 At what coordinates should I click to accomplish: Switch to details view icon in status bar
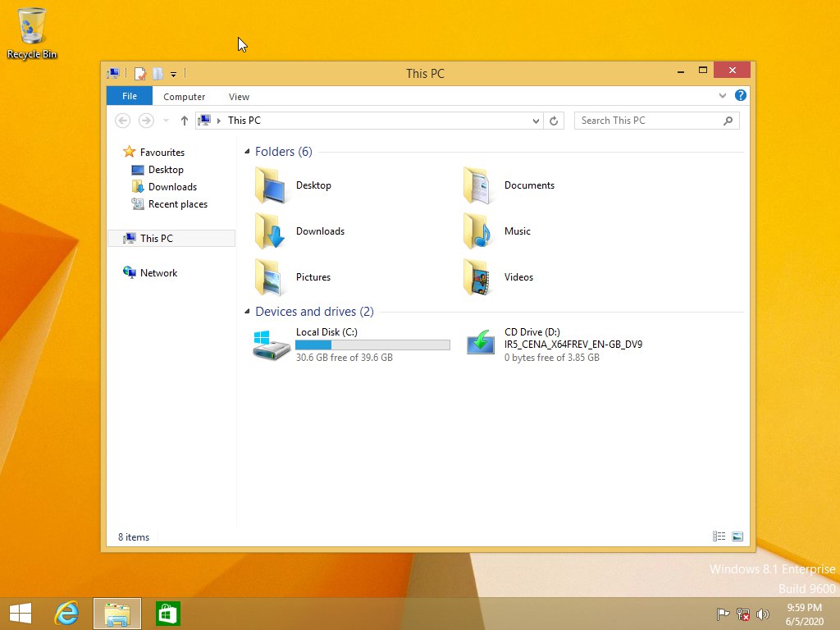[719, 536]
